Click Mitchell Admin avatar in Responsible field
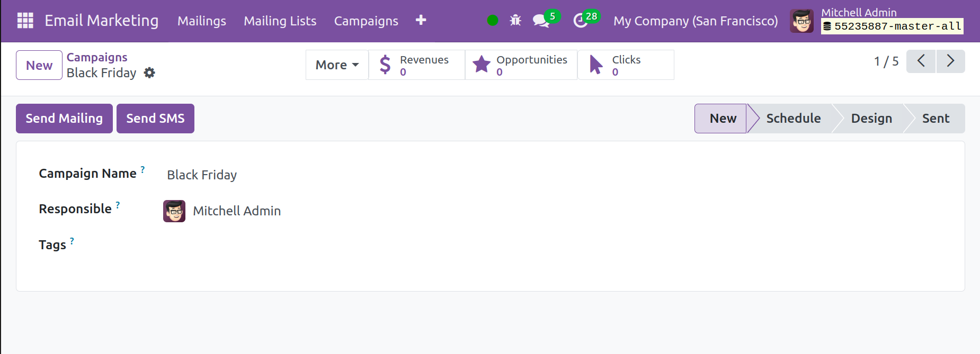Viewport: 980px width, 354px height. click(174, 211)
